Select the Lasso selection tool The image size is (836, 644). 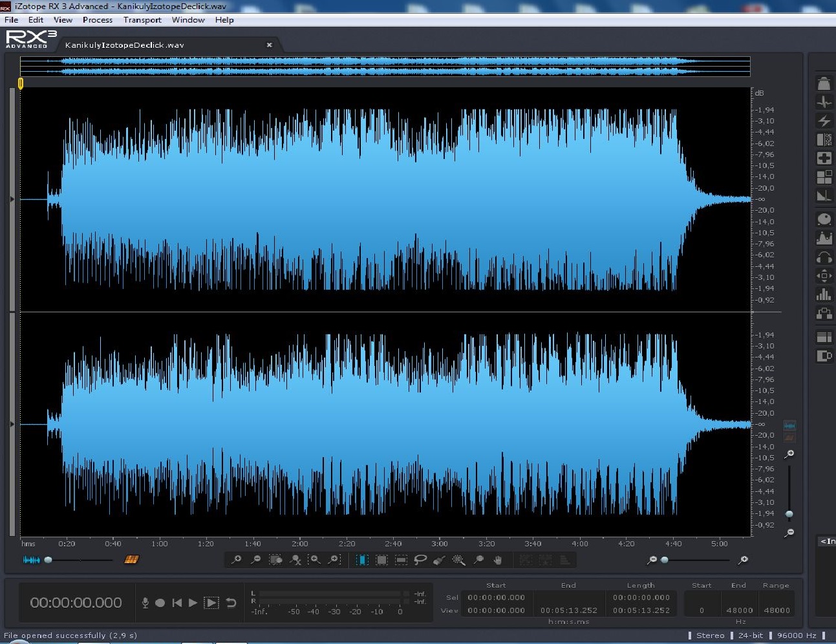420,560
